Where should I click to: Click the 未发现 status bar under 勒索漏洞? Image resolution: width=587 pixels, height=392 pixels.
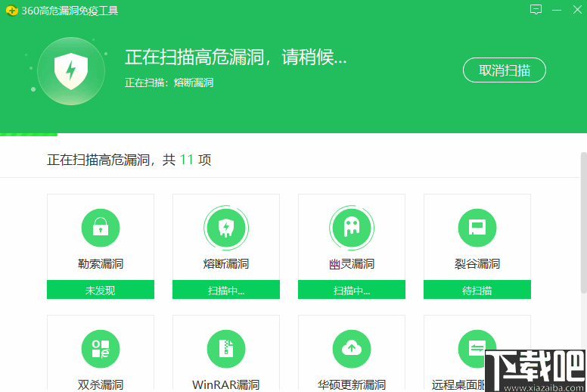[x=101, y=289]
